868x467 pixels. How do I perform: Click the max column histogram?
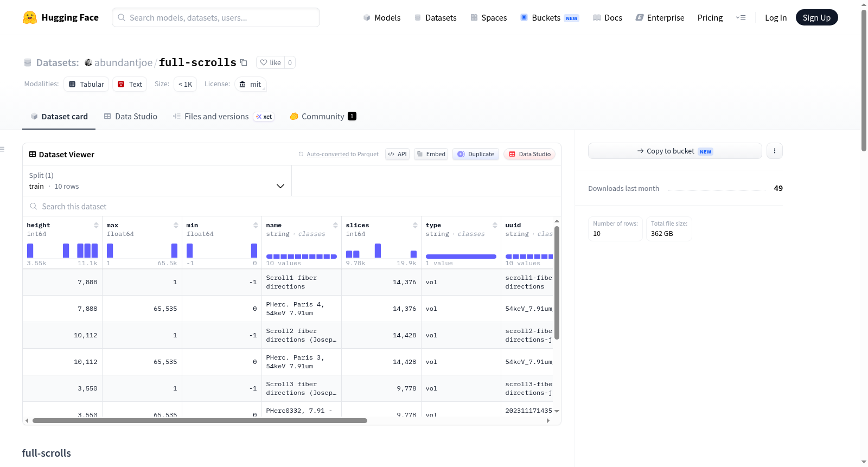pyautogui.click(x=142, y=251)
